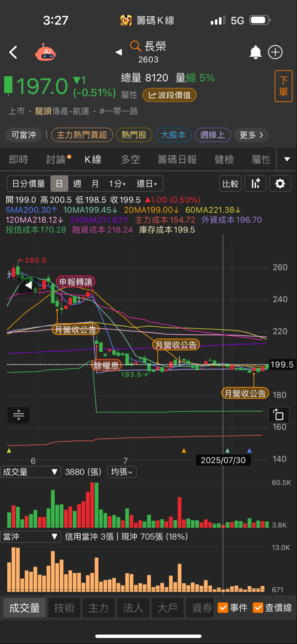The width and height of the screenshot is (297, 644).
Task: Open the AI robot assistant
Action: [x=45, y=52]
